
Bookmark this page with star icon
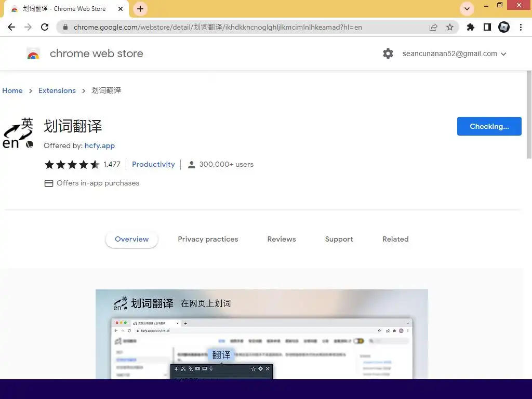click(450, 27)
